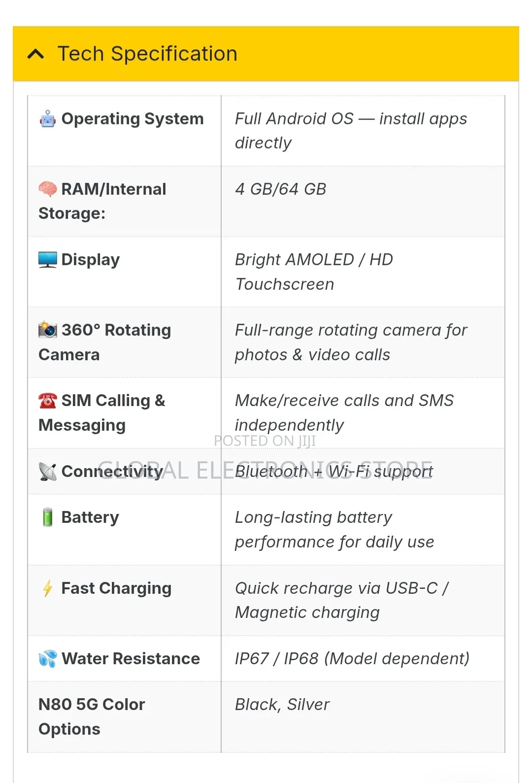Click the robot icon beside Operating System
Viewport: 532px width, 783px height.
(x=48, y=119)
